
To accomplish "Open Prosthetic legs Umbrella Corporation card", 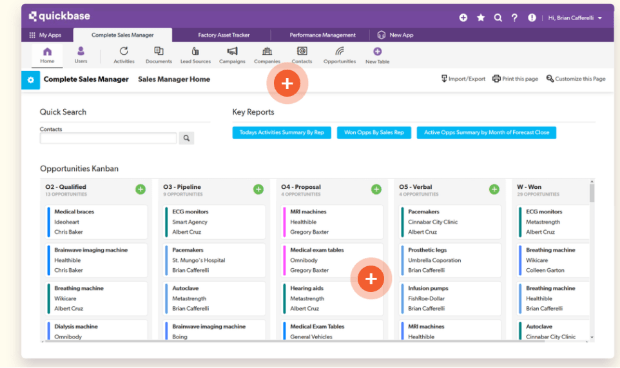I will coord(450,260).
